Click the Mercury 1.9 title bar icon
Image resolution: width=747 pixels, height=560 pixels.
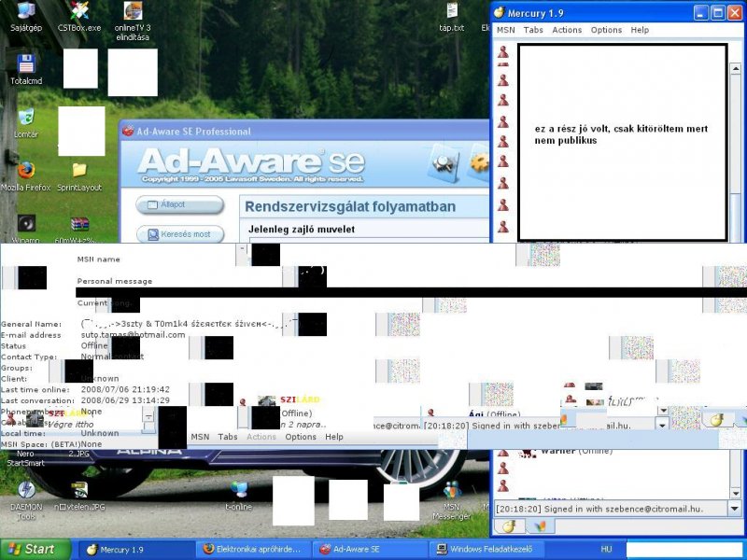pos(499,13)
